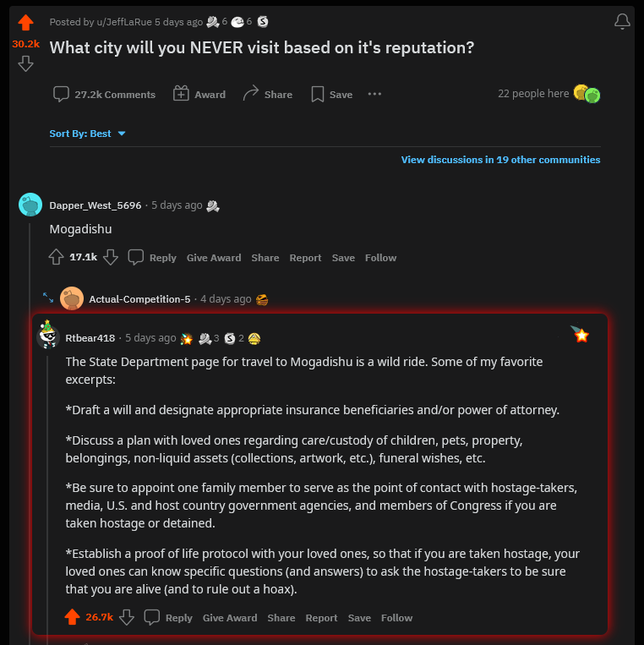Upvote Dapper_West_5696's Mogadishu comment
644x645 pixels.
coord(57,257)
